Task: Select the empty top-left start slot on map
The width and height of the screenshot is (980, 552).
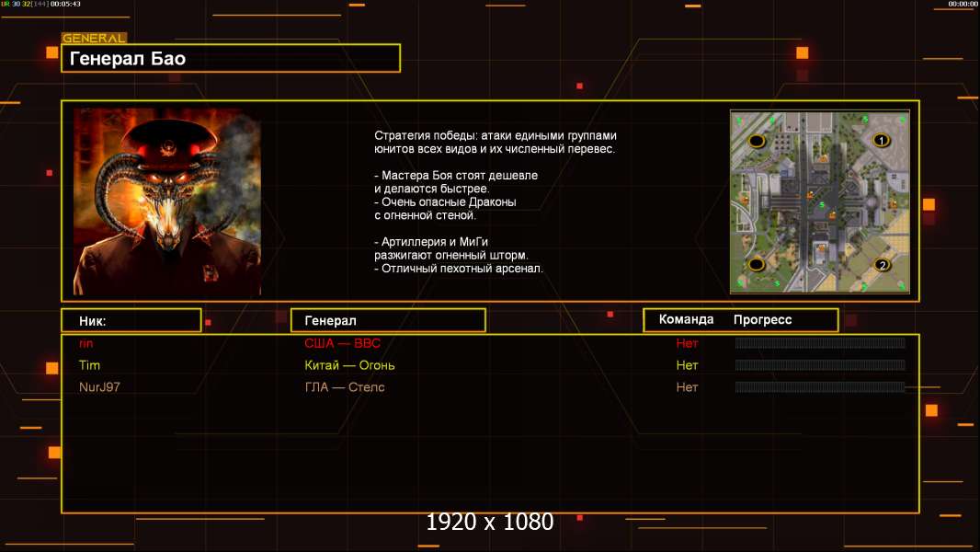Action: [757, 141]
